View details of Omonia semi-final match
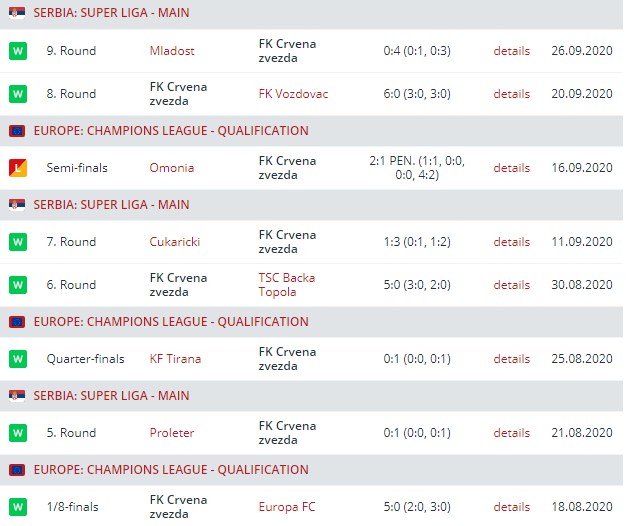This screenshot has height=526, width=626. [x=511, y=168]
